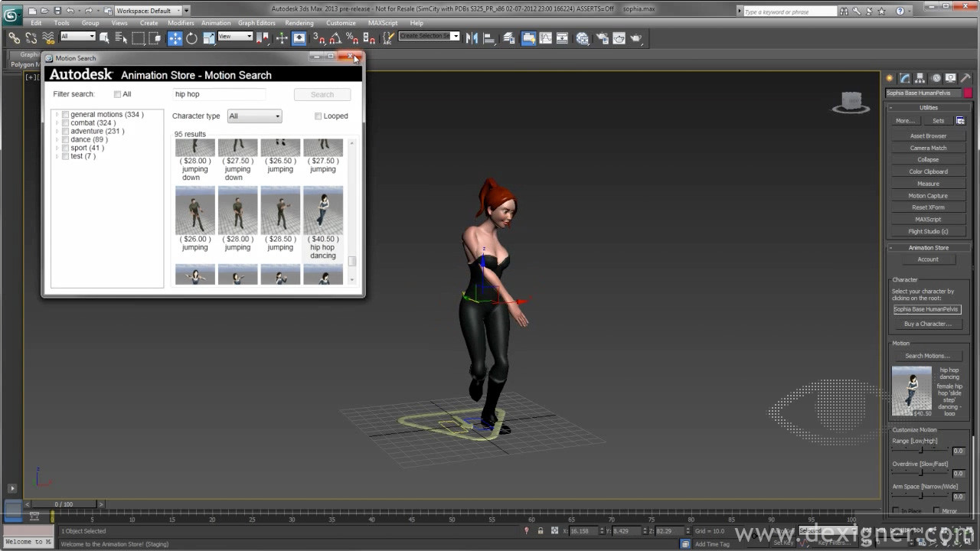Toggle the selection lock padlock icon

tap(541, 530)
